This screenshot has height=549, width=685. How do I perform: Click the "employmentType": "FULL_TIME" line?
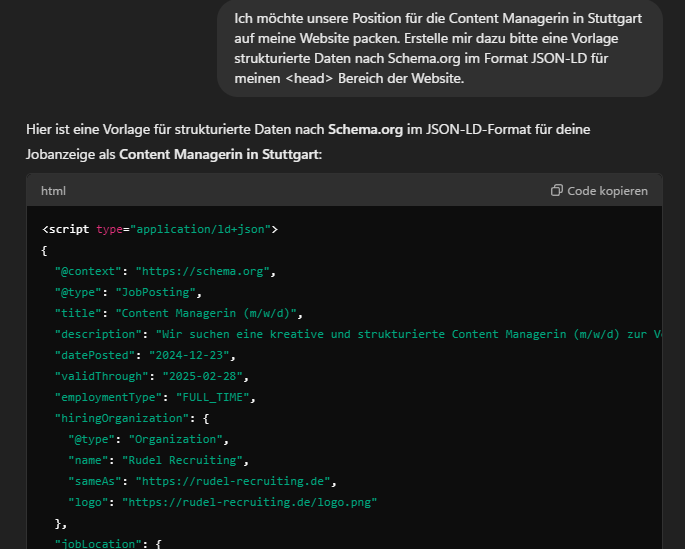click(155, 397)
